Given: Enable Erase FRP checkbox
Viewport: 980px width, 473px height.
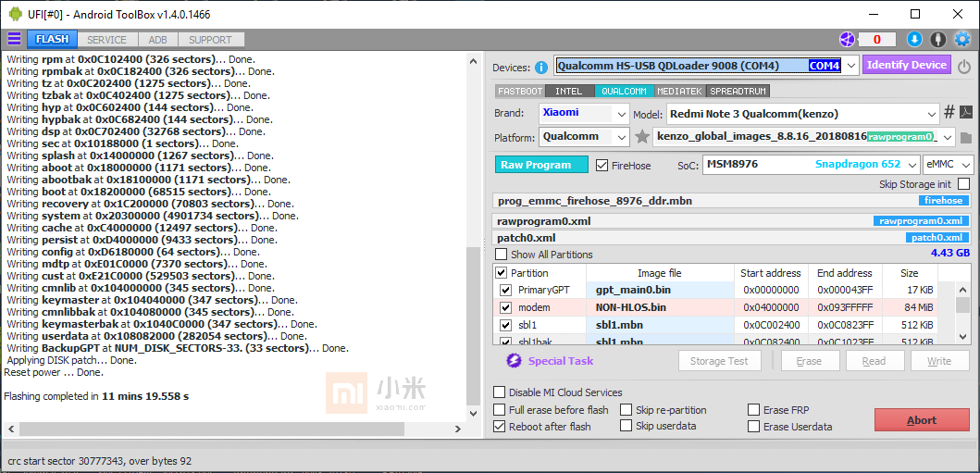Looking at the screenshot, I should (754, 410).
